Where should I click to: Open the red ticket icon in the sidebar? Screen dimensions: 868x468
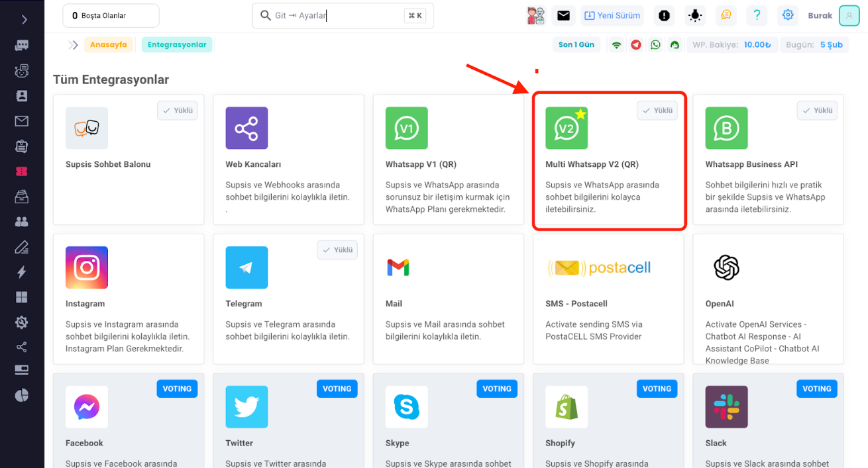click(22, 171)
